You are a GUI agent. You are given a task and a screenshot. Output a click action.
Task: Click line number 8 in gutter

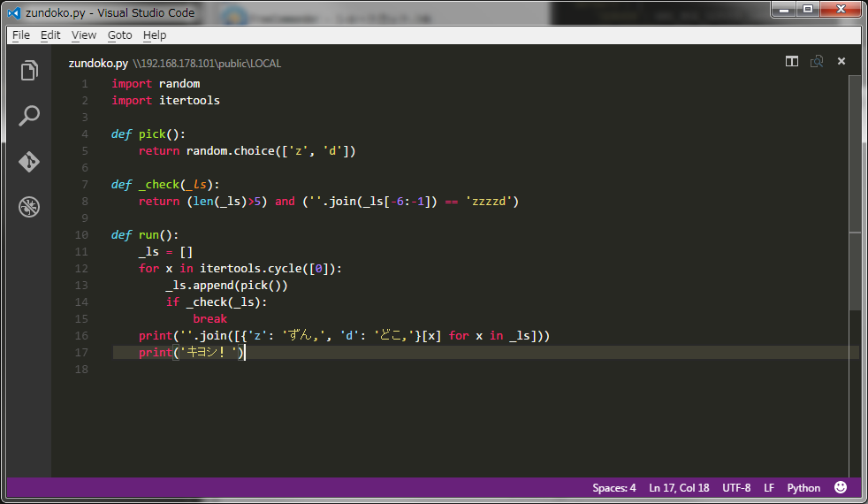point(85,201)
